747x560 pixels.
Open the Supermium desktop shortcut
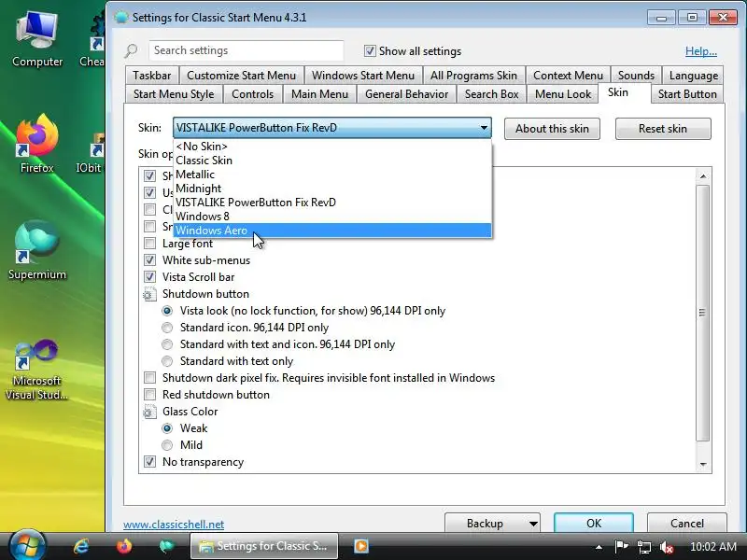point(36,250)
